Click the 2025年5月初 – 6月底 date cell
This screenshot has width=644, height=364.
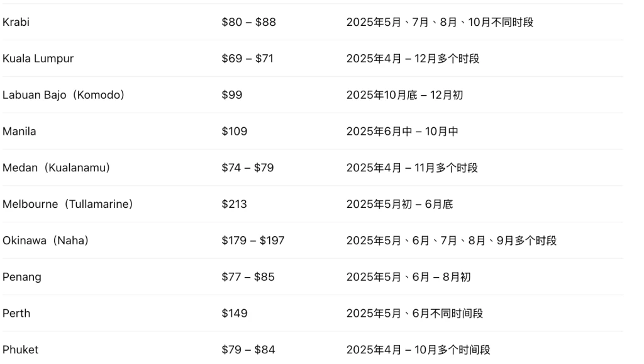click(399, 204)
